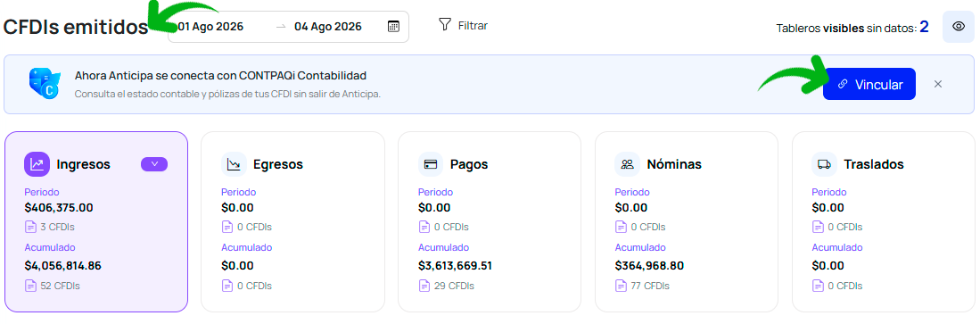Viewport: 980px width, 324px height.
Task: Click the Pagos credit card icon
Action: [x=431, y=164]
